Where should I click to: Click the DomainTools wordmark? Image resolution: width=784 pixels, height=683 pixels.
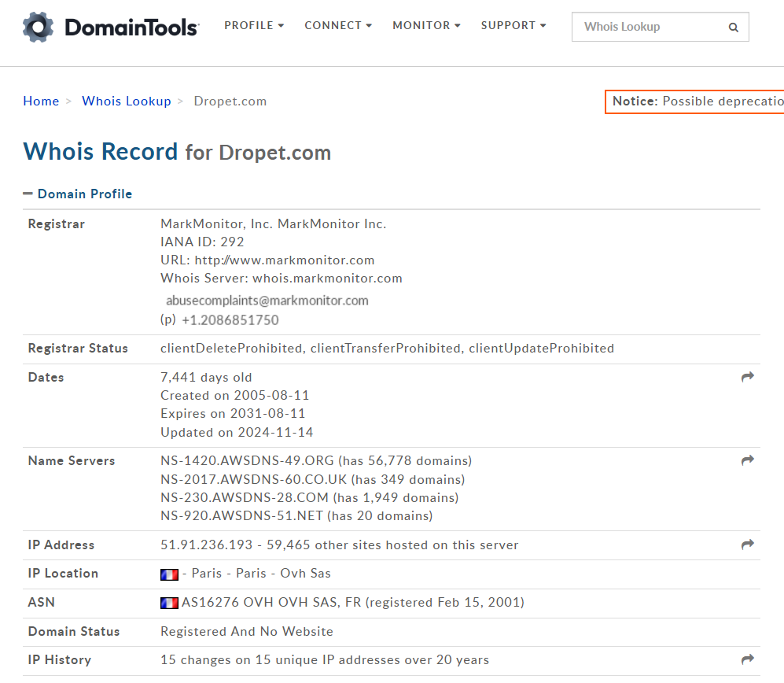[x=132, y=28]
